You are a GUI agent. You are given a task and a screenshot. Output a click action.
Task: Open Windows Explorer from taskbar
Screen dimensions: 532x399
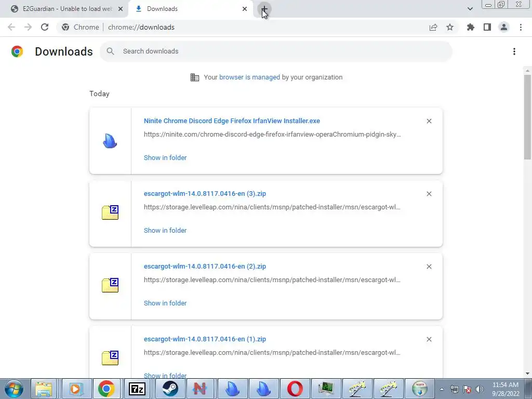click(x=44, y=389)
